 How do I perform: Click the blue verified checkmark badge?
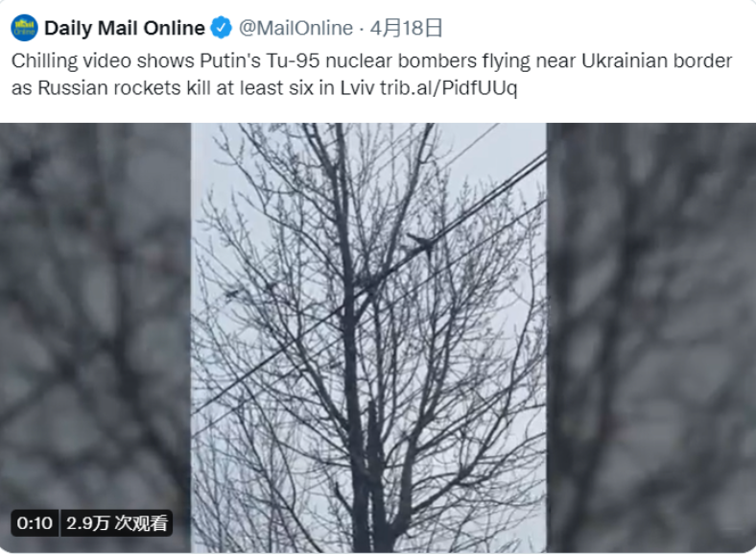pos(222,28)
